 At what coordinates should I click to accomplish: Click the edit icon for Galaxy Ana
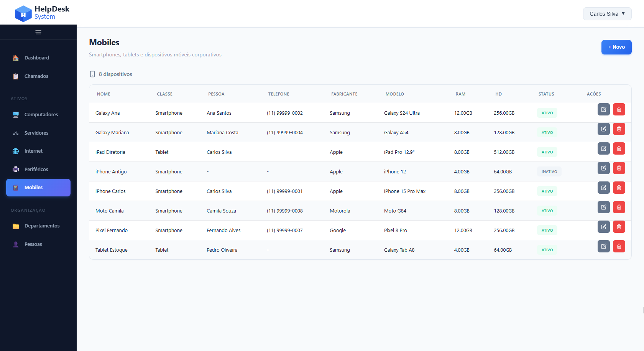[603, 110]
